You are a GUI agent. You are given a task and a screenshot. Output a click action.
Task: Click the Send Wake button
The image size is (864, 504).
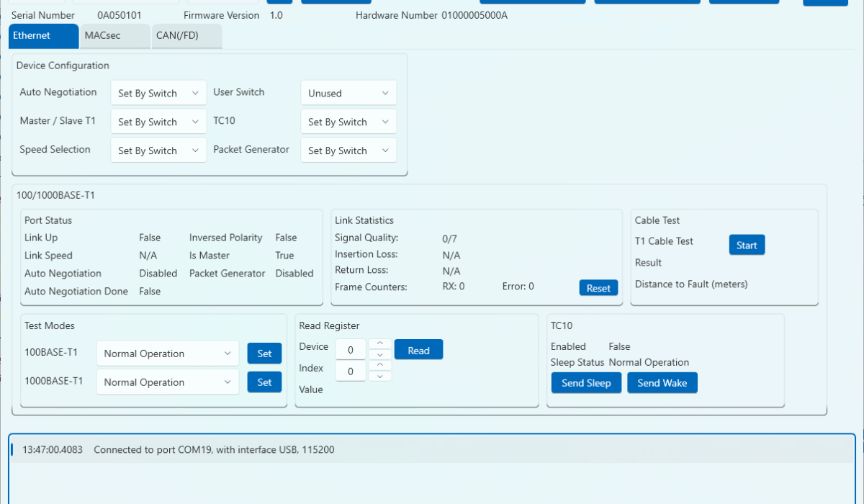[x=662, y=383]
